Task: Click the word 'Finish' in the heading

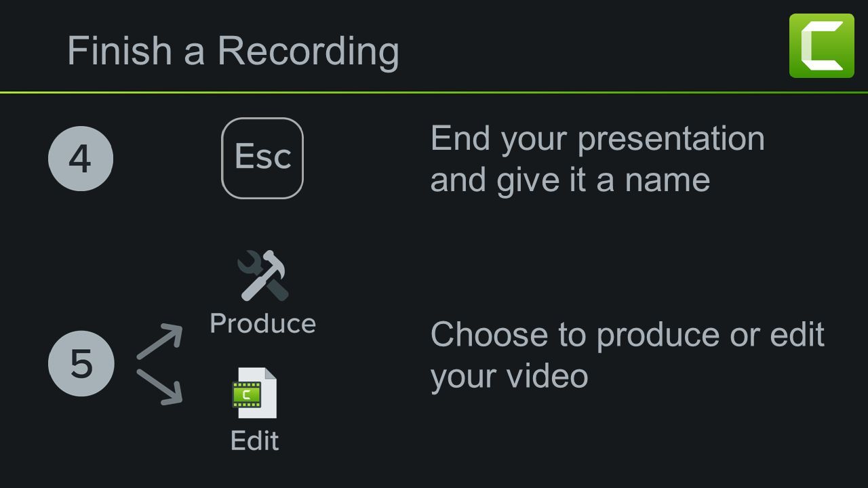Action: pos(119,51)
